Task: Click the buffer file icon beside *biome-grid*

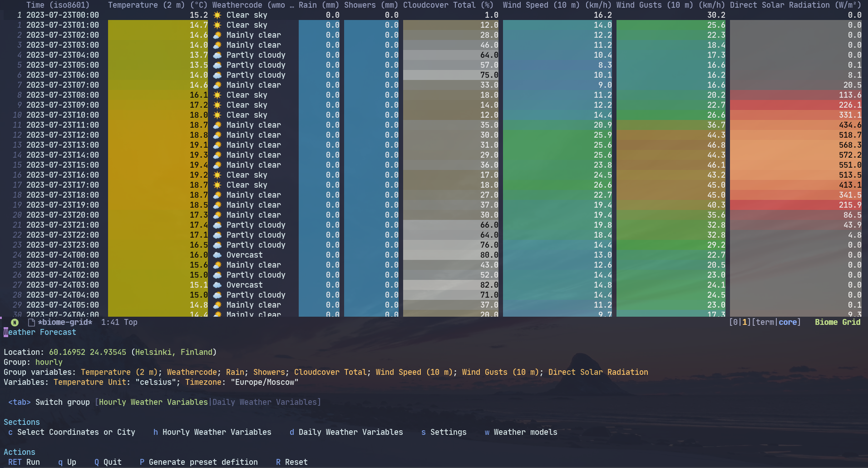Action: tap(30, 322)
